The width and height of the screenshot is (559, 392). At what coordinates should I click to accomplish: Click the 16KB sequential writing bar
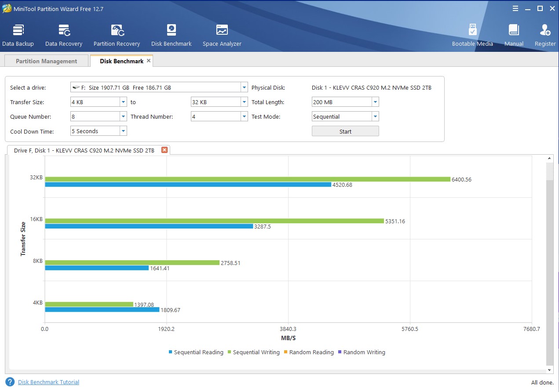[214, 221]
